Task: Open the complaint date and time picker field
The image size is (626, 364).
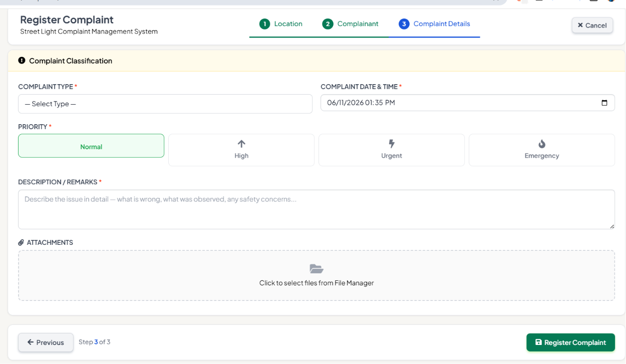Action: coord(468,103)
